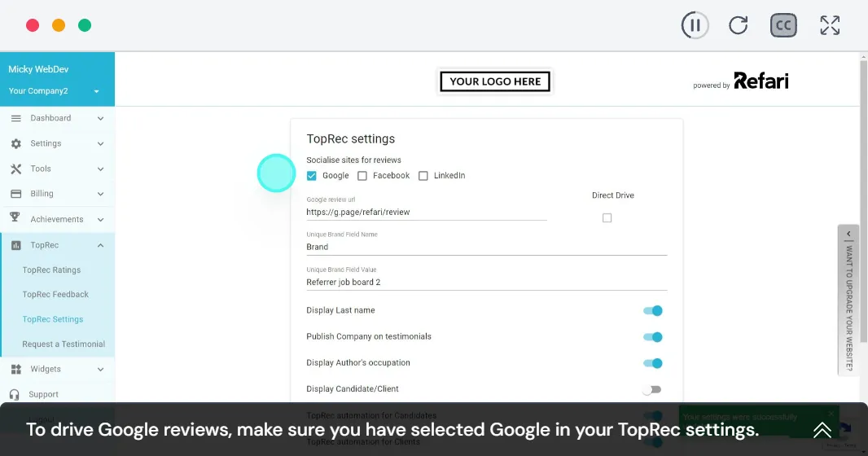Image resolution: width=868 pixels, height=456 pixels.
Task: Collapse the TopRec chevron
Action: [100, 245]
